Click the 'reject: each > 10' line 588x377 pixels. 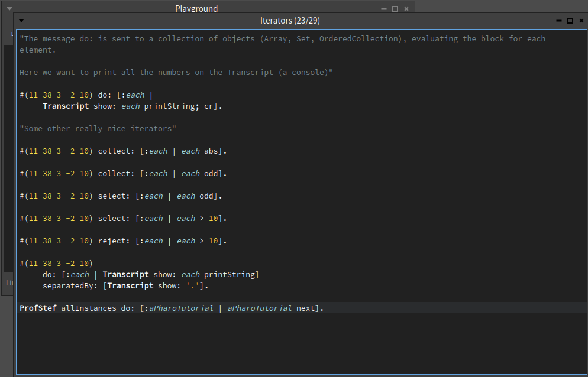click(123, 241)
